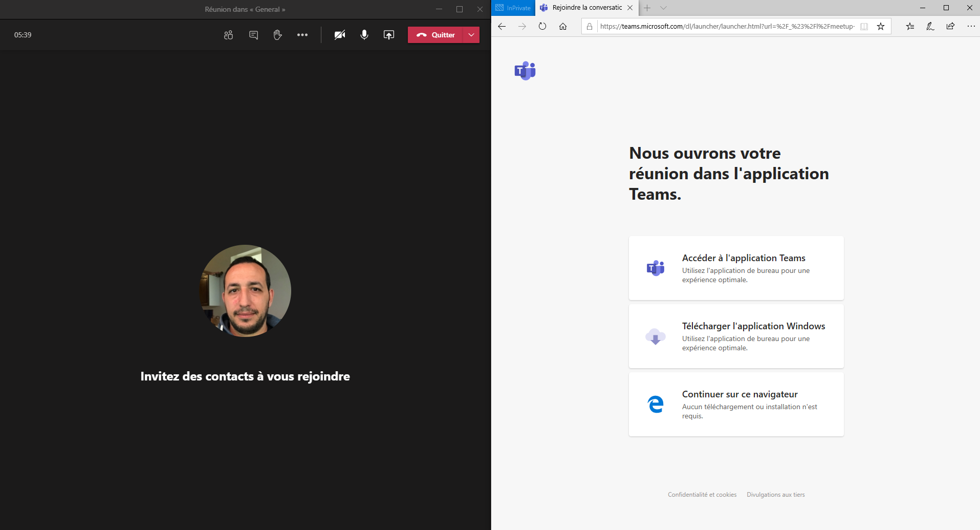
Task: Click the Nous ouvrons votre réunion heading
Action: coord(729,174)
